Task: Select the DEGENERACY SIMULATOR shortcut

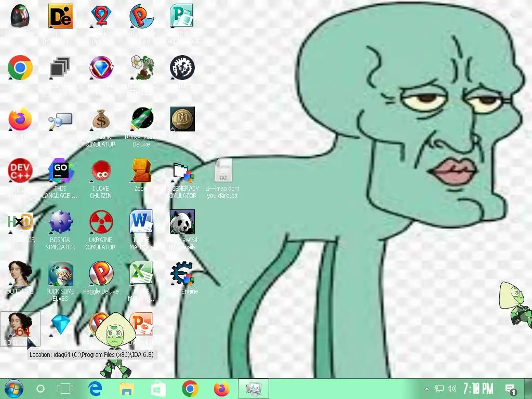Action: coord(182,172)
